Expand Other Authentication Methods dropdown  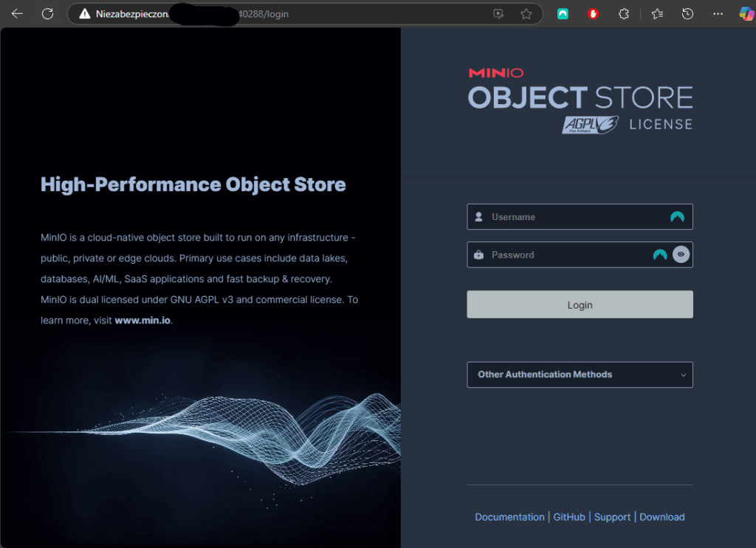580,375
